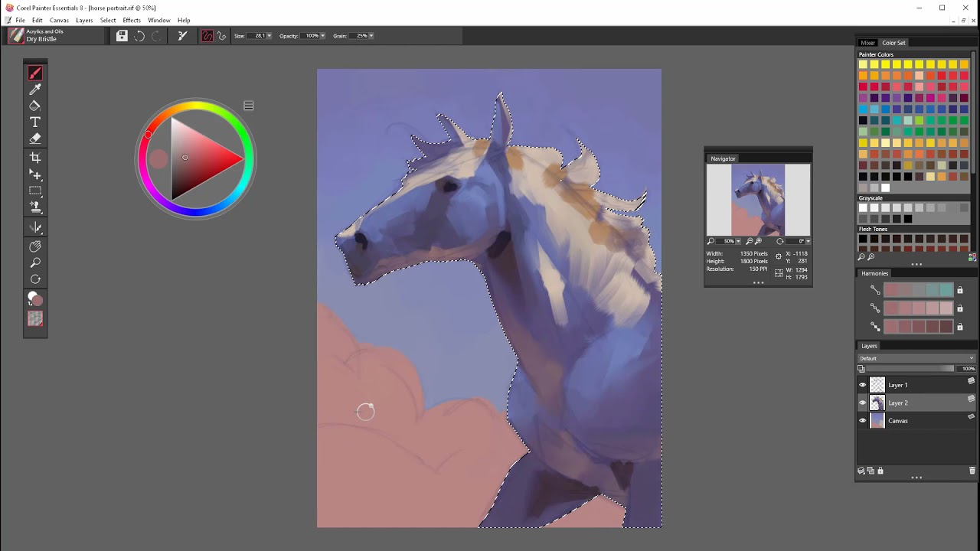The image size is (980, 551).
Task: Click the Undo arrow icon
Action: click(139, 36)
